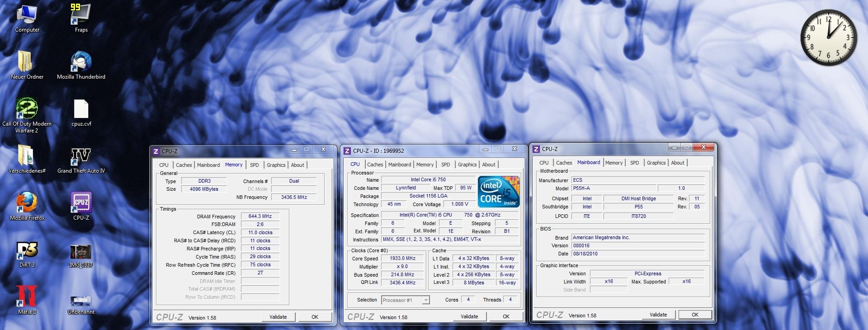Click Validate in CPU-Z ID 1969952 window
Viewport: 868px width, 330px height.
click(469, 316)
